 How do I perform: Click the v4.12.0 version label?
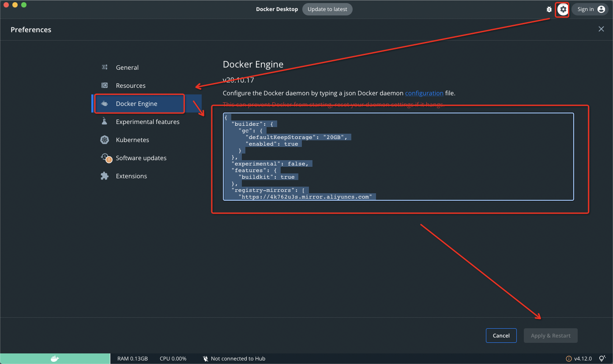[x=583, y=359]
